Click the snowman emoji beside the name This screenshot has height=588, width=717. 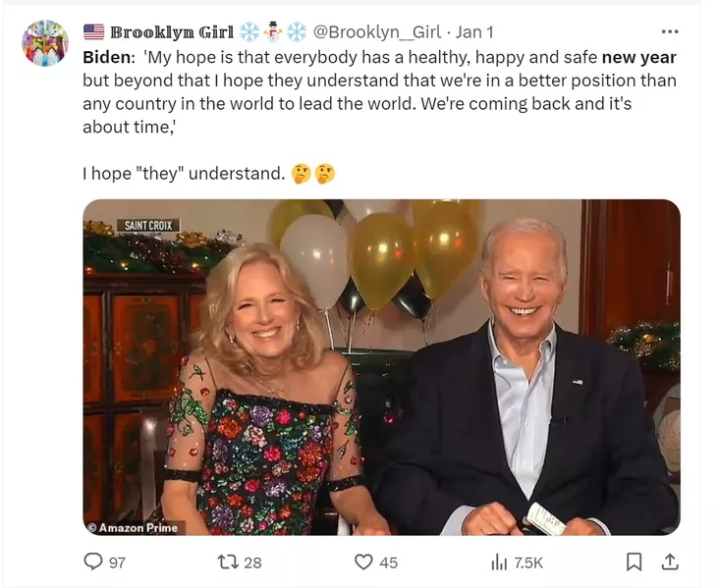(273, 31)
